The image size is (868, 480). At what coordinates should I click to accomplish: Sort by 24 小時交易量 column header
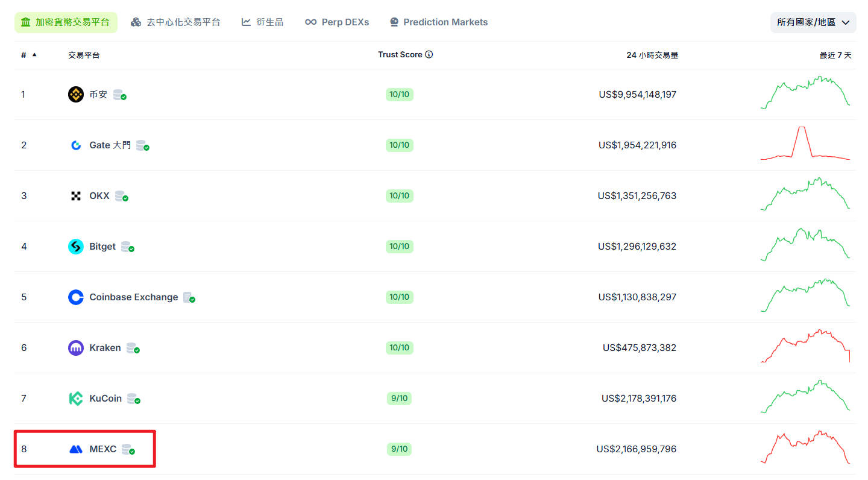coord(652,55)
